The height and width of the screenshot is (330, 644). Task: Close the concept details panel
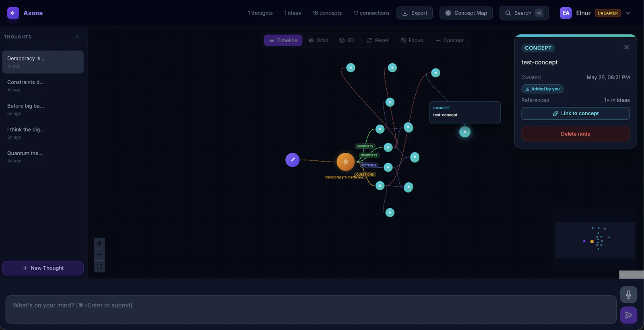(x=626, y=47)
